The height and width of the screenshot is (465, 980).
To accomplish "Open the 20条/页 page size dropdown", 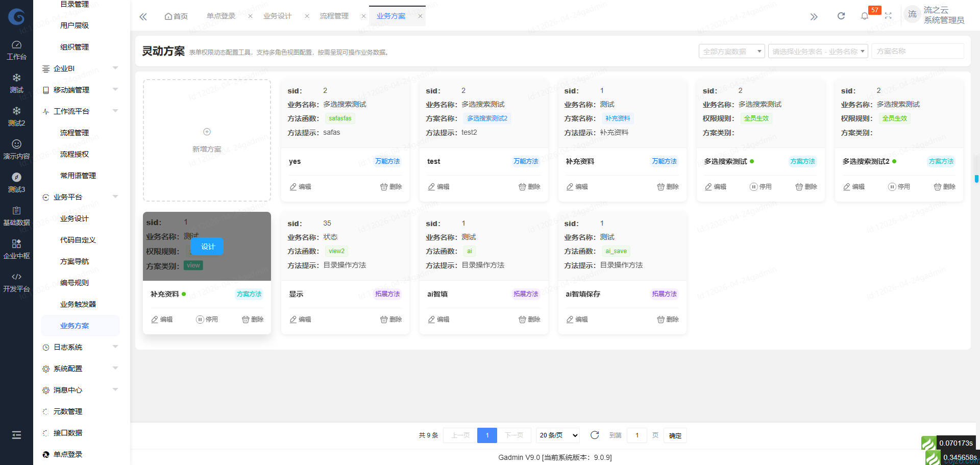I will click(557, 435).
